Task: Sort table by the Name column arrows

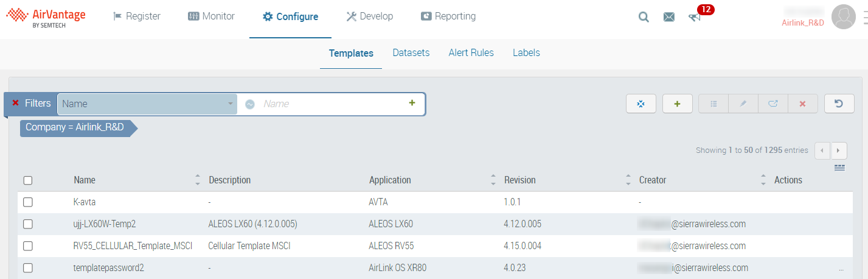Action: pos(197,180)
